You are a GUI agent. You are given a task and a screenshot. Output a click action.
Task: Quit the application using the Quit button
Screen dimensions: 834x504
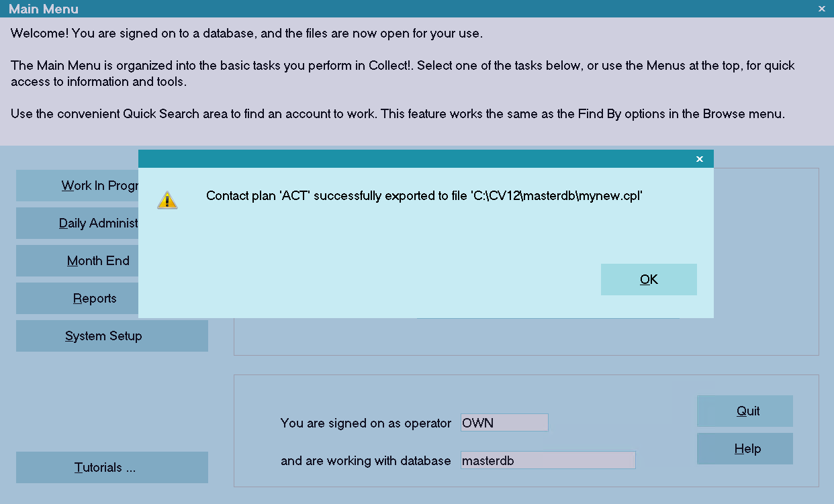[745, 411]
